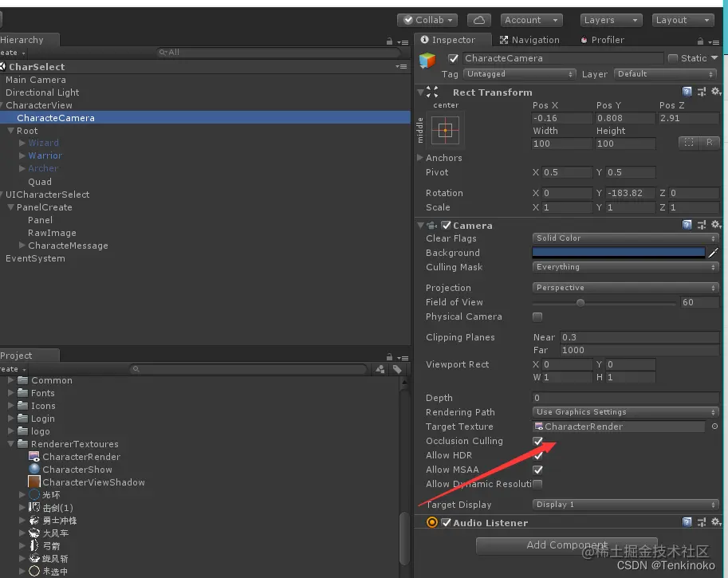Viewport: 728px width, 578px height.
Task: Click Project panel lock icon
Action: tap(389, 357)
